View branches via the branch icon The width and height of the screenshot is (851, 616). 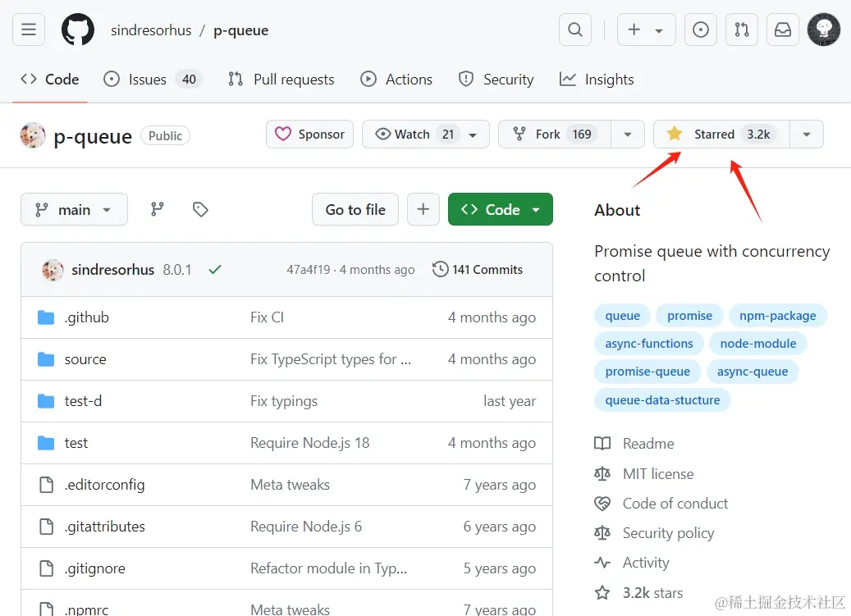tap(158, 209)
